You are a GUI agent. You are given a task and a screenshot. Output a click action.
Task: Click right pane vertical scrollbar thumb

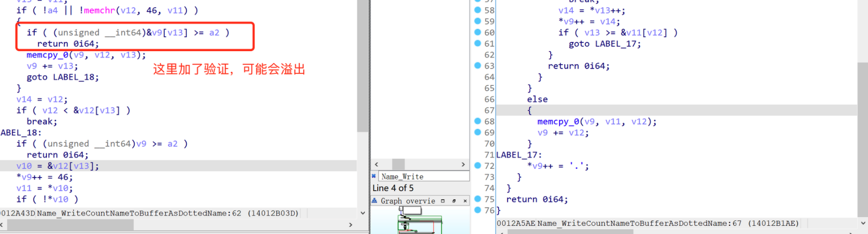tap(863, 140)
